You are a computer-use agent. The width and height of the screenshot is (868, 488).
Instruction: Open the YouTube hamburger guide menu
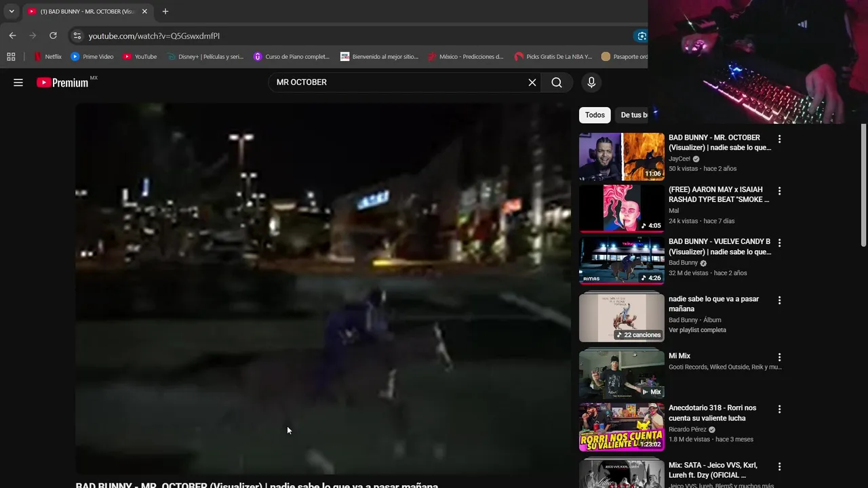click(x=18, y=83)
